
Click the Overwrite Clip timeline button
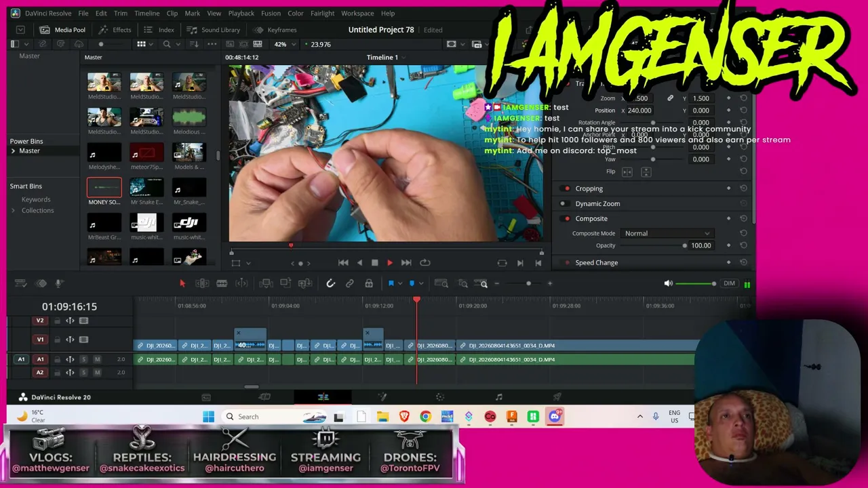pos(285,283)
